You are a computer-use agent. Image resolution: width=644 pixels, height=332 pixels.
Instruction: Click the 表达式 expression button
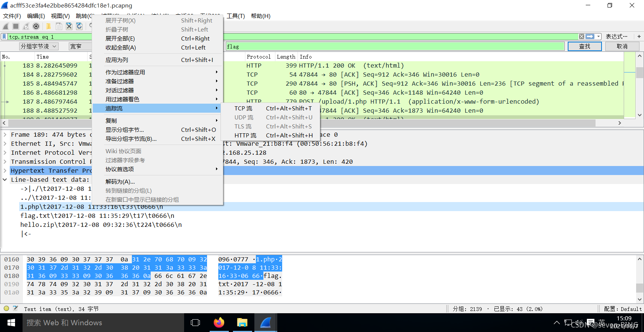617,36
